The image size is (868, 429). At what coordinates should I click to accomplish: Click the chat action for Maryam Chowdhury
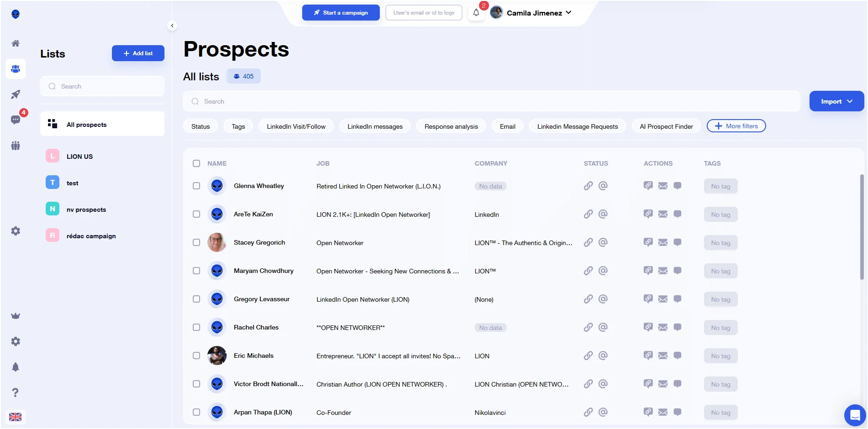click(x=677, y=271)
